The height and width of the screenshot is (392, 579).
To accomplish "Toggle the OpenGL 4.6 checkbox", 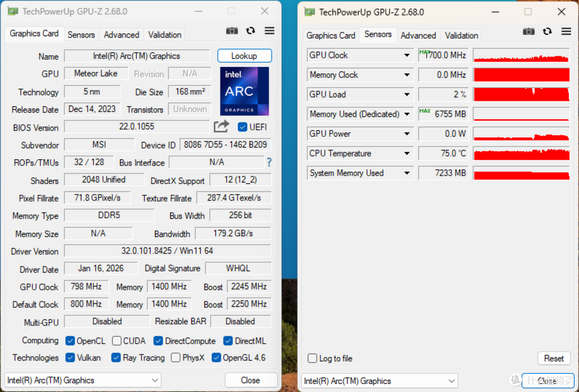I will 216,358.
